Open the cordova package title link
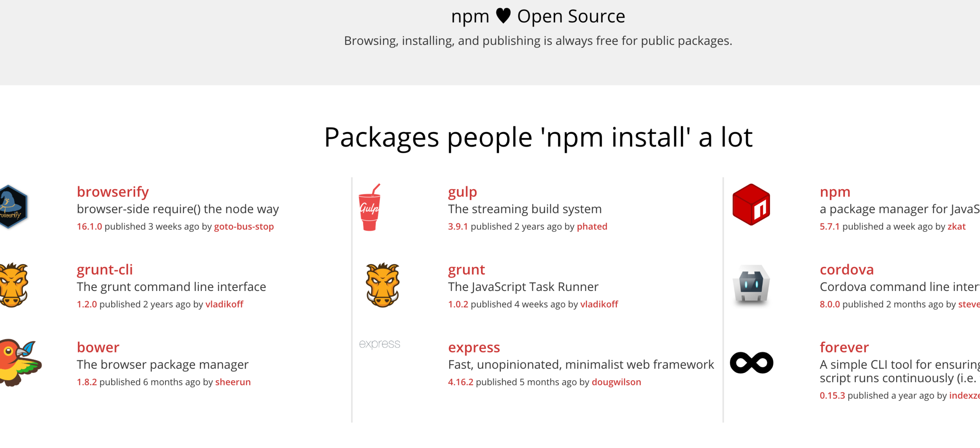 [x=846, y=269]
